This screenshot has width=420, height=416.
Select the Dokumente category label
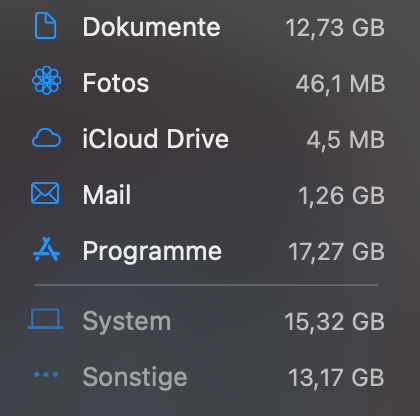(x=151, y=27)
